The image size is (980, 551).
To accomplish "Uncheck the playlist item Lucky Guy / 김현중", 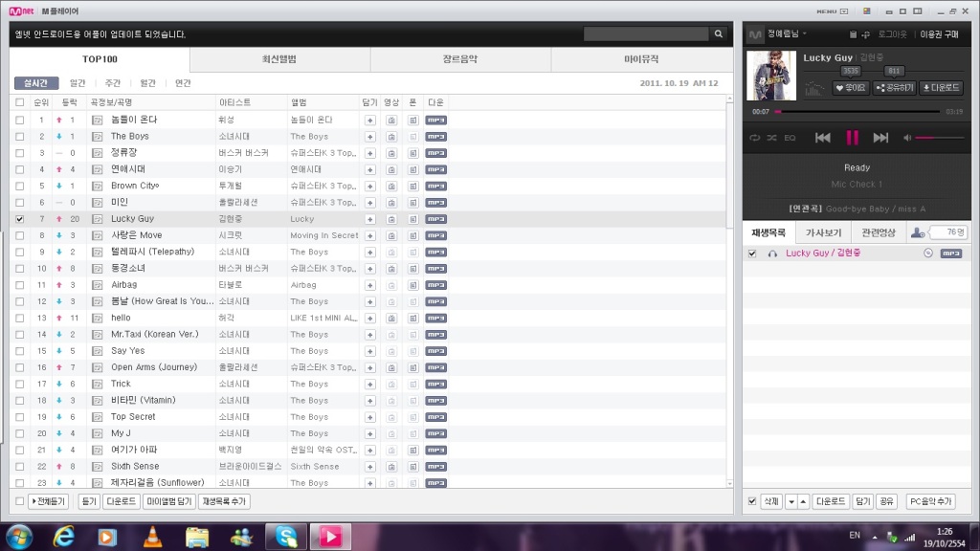I will coord(752,253).
